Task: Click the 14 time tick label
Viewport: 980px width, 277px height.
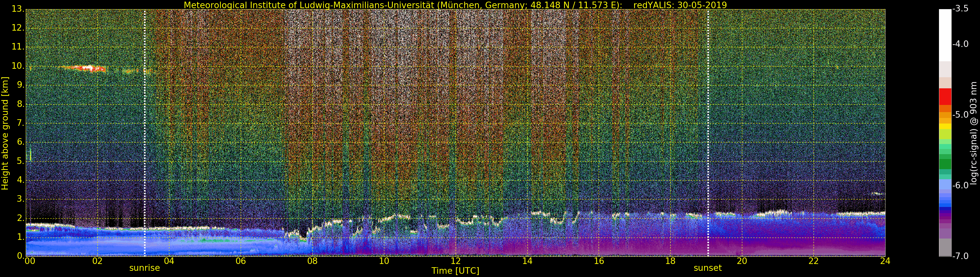Action: click(527, 261)
